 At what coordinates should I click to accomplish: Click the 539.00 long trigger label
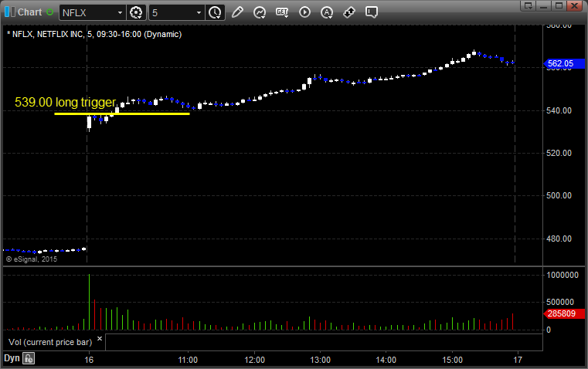(x=65, y=102)
